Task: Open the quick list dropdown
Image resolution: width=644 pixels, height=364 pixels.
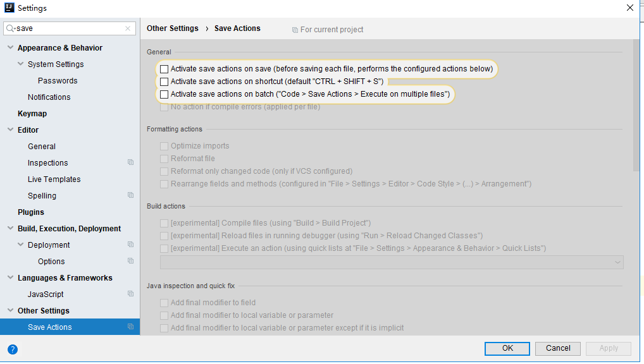Action: pos(392,262)
